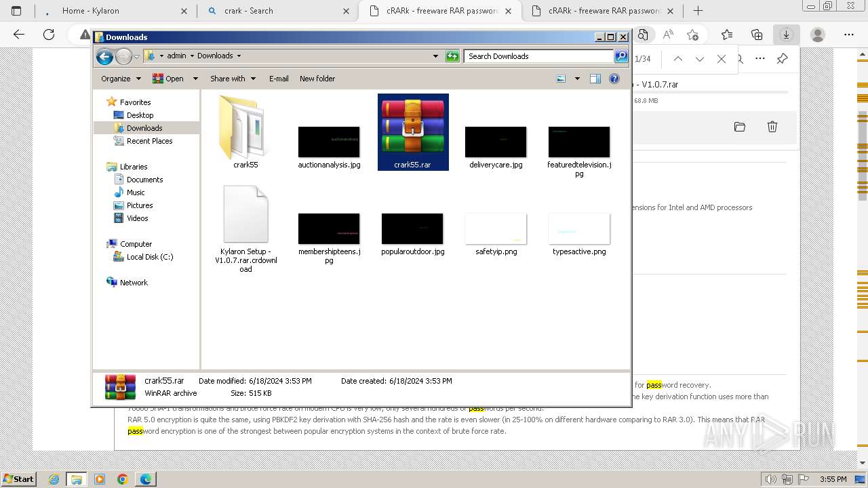This screenshot has height=488, width=868.
Task: Select the typesactive.png thumbnail
Action: [579, 228]
